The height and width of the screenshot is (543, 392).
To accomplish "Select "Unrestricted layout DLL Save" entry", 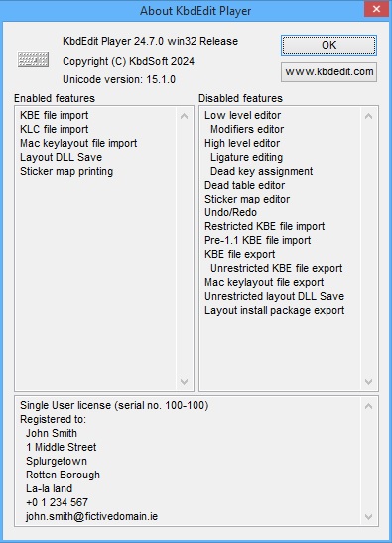I will click(x=274, y=296).
